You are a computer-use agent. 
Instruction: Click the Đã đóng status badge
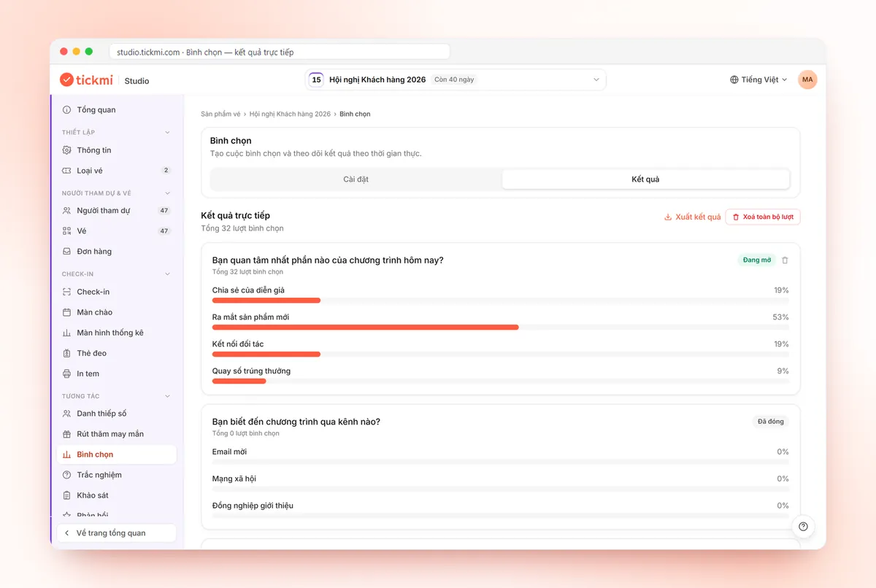(771, 422)
